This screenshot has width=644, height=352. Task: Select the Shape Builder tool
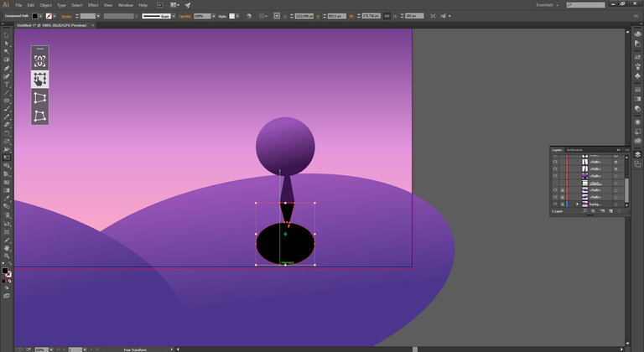pyautogui.click(x=7, y=166)
